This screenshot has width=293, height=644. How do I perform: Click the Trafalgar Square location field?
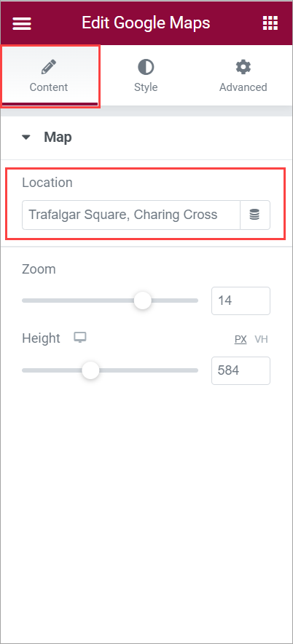point(131,215)
